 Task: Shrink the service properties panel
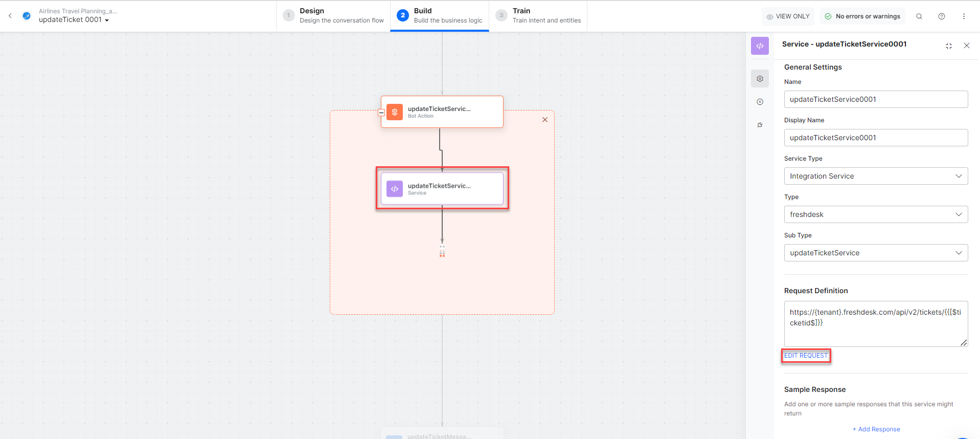[949, 46]
